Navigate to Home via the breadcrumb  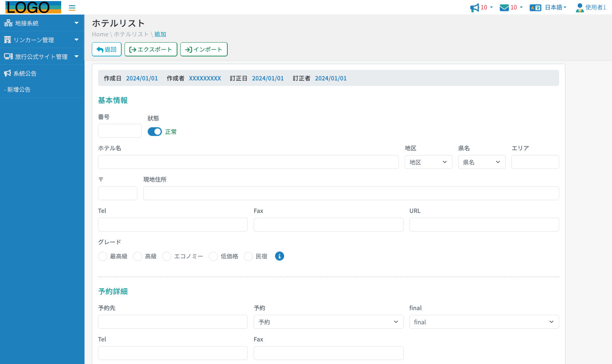pos(100,34)
